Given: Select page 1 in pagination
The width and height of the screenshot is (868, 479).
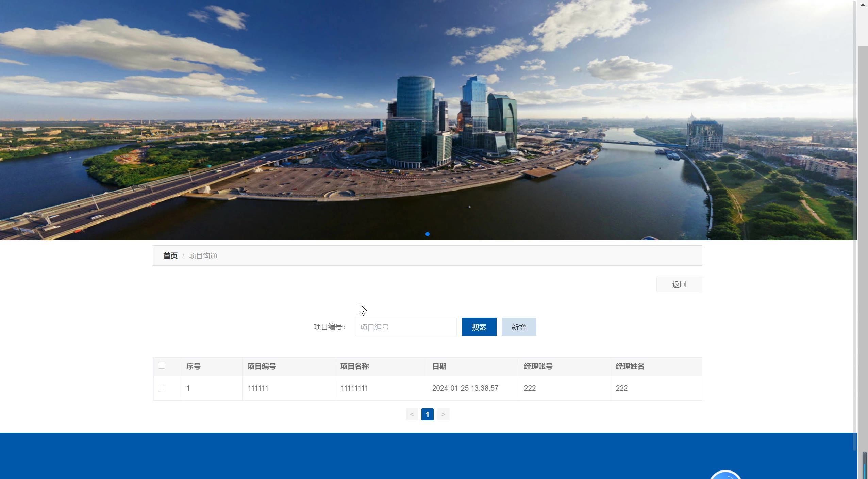Looking at the screenshot, I should [427, 414].
